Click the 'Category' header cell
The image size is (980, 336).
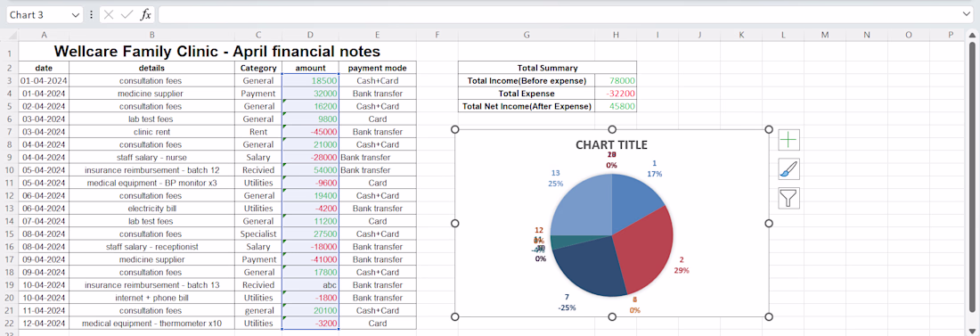[258, 68]
